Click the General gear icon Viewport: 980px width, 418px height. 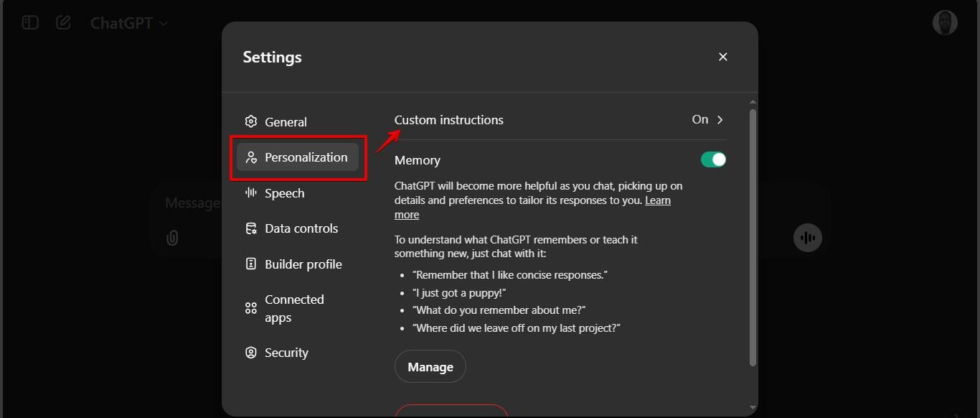(x=250, y=122)
